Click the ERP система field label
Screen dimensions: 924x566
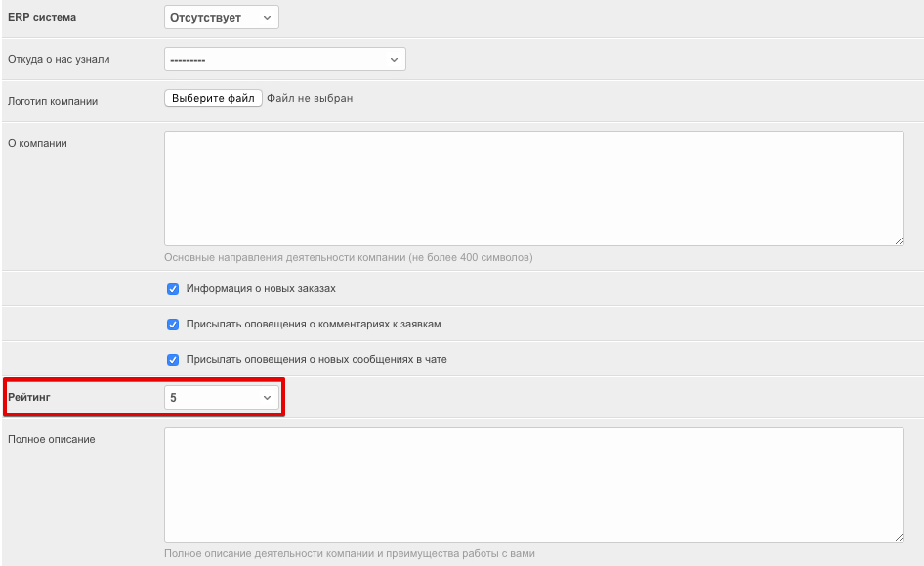[x=42, y=18]
